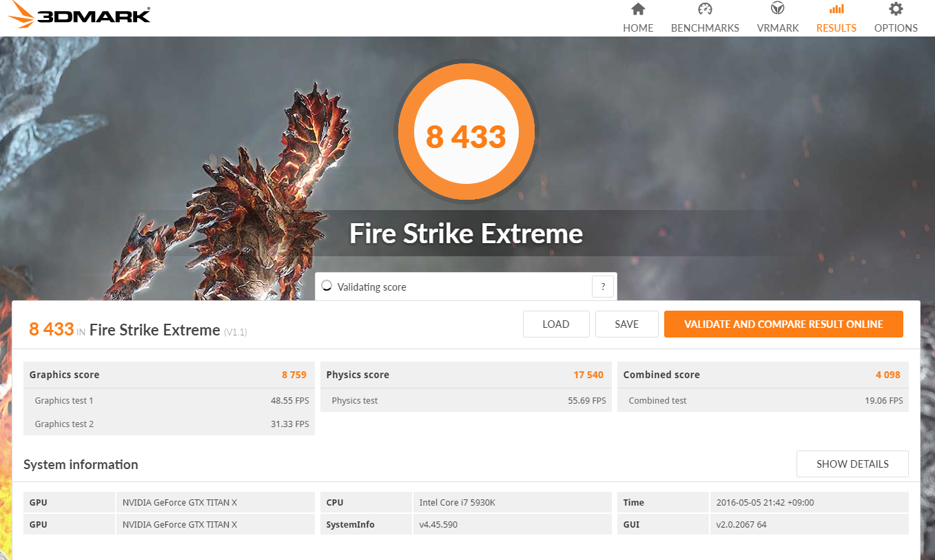This screenshot has width=935, height=560.
Task: Click SHOW DETAILS for system information
Action: (x=852, y=464)
